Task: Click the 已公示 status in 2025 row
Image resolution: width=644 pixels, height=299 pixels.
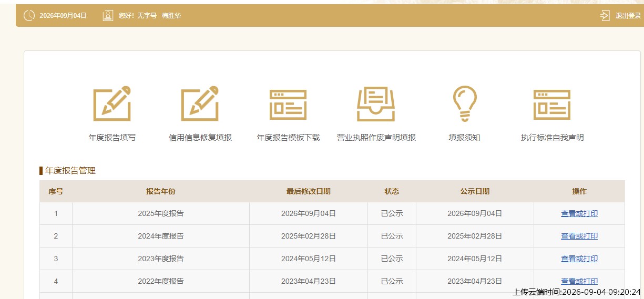Action: point(392,214)
